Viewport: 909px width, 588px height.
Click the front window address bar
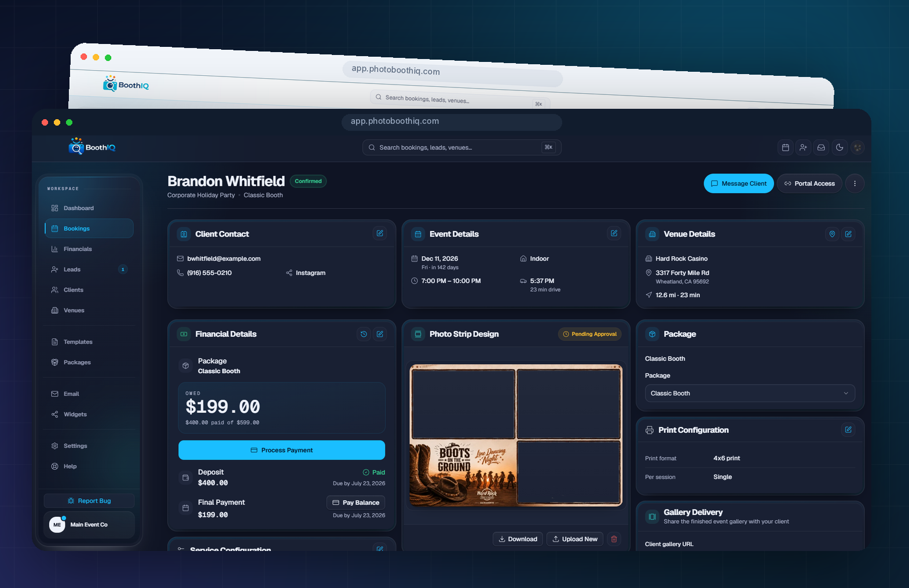click(452, 122)
